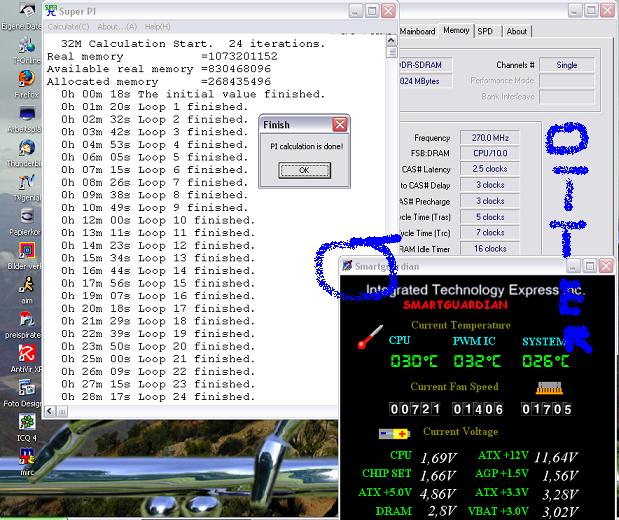
Task: Click the 'PI calculation is done!' message
Action: (306, 146)
